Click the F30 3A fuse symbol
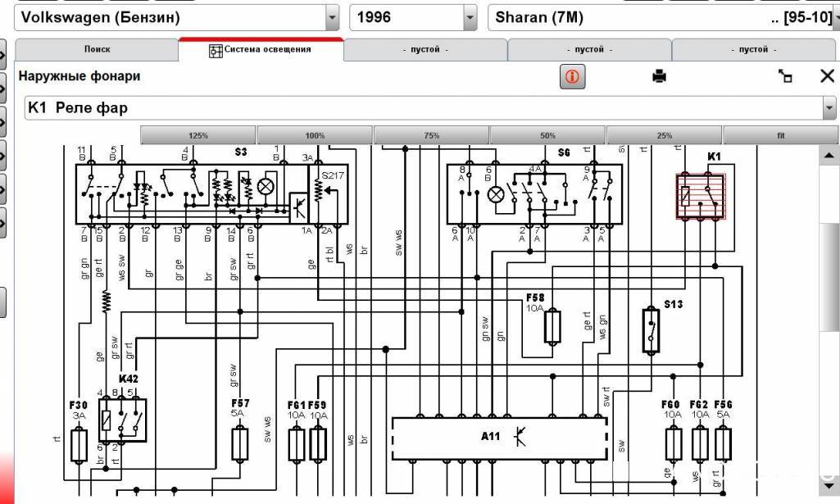This screenshot has height=504, width=840. coord(79,444)
